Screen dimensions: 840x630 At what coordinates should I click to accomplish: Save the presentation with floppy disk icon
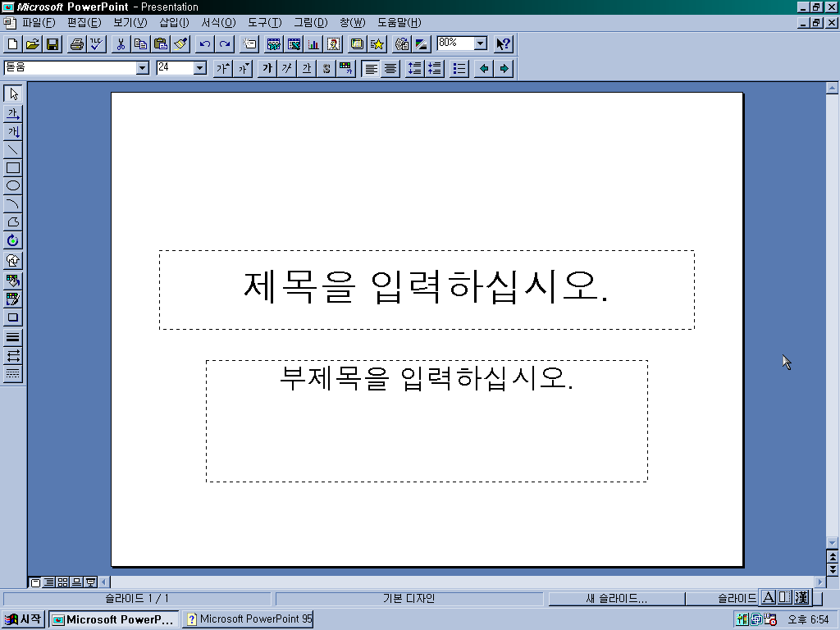[52, 44]
